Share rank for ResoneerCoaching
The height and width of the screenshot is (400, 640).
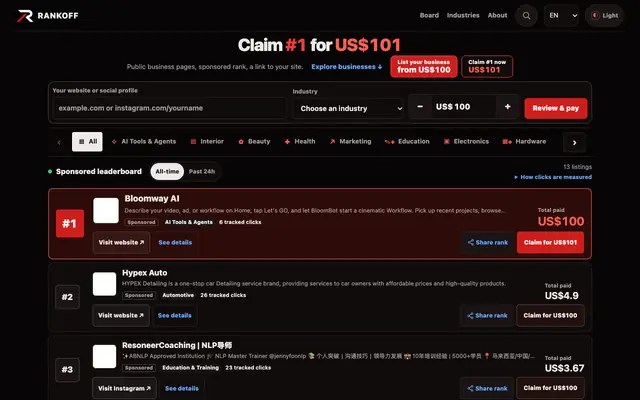coord(487,388)
